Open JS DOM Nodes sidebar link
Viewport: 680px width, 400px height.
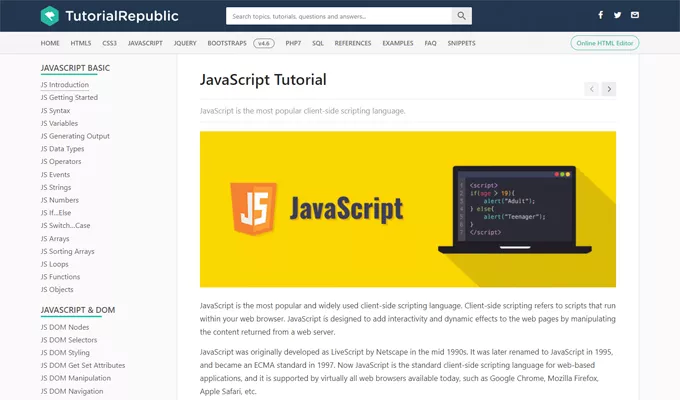click(x=65, y=327)
